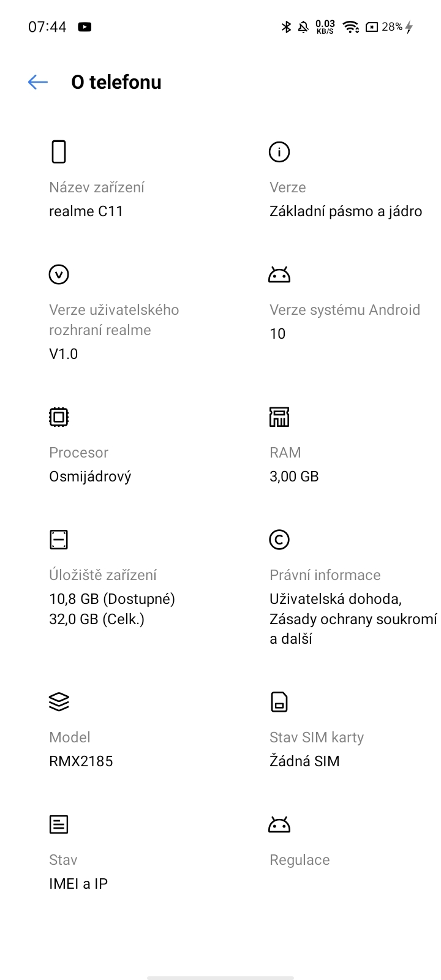The height and width of the screenshot is (980, 441).
Task: Tap the info icon above Verze
Action: pos(279,151)
